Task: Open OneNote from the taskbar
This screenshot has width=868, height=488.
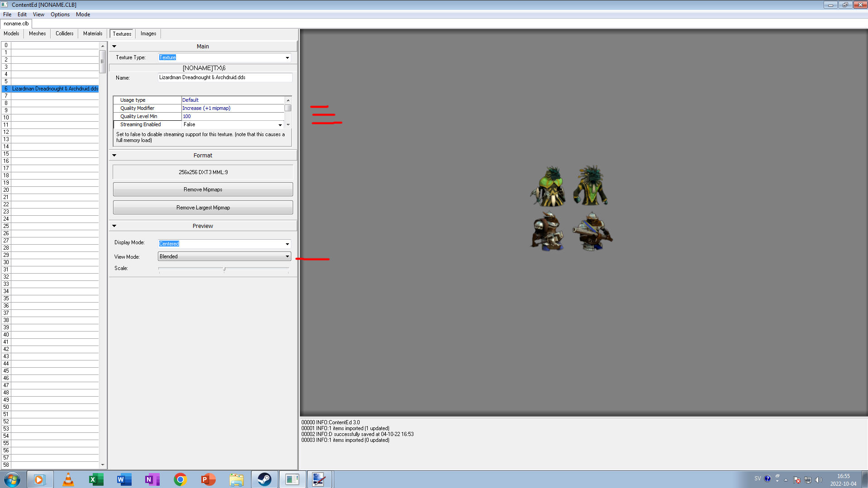Action: [x=152, y=479]
